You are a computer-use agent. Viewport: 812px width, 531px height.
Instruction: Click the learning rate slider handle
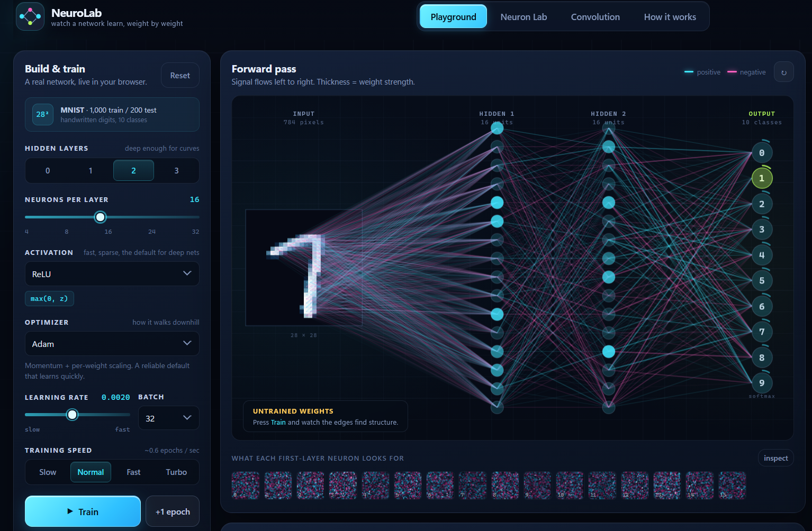click(73, 415)
